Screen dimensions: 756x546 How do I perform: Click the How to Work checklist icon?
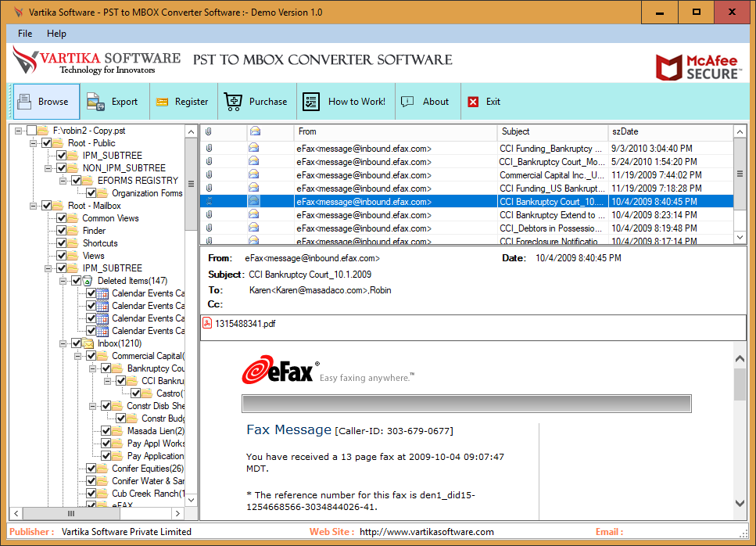(311, 102)
